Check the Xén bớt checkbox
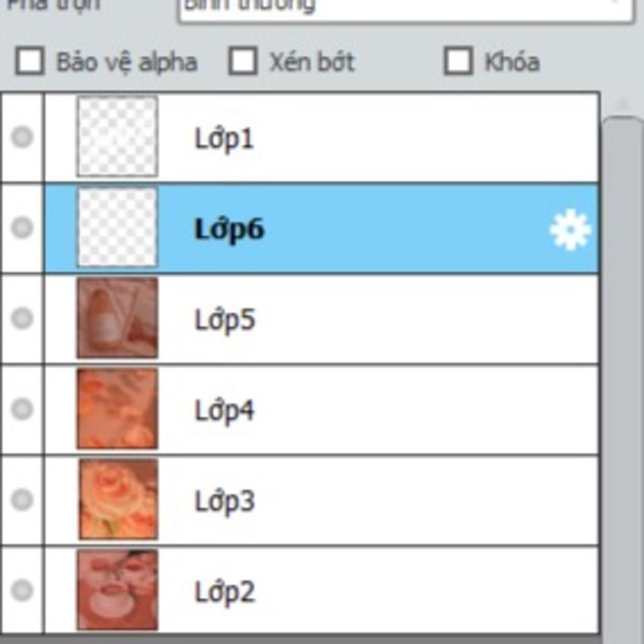 pyautogui.click(x=243, y=61)
